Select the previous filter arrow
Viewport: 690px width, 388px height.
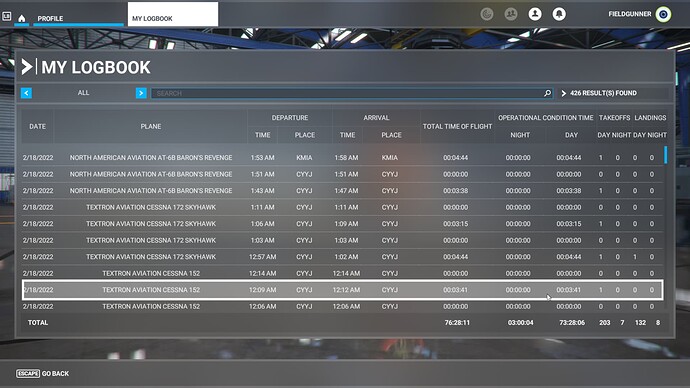point(26,93)
